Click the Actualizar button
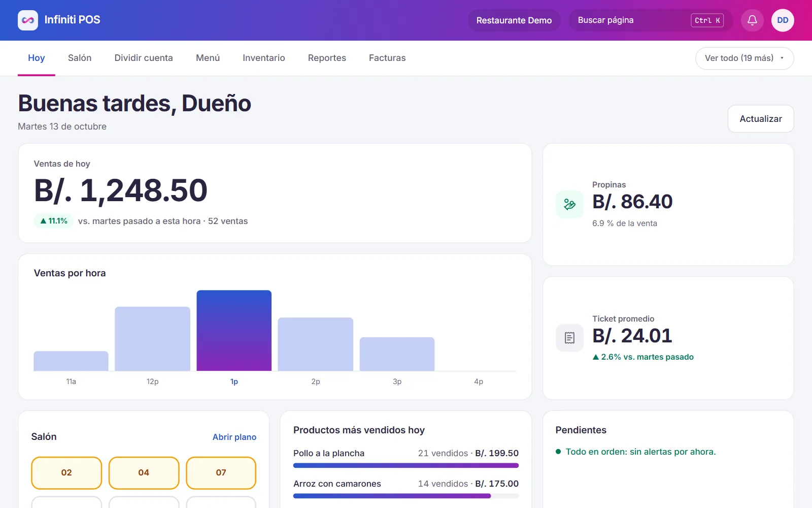 click(x=761, y=119)
